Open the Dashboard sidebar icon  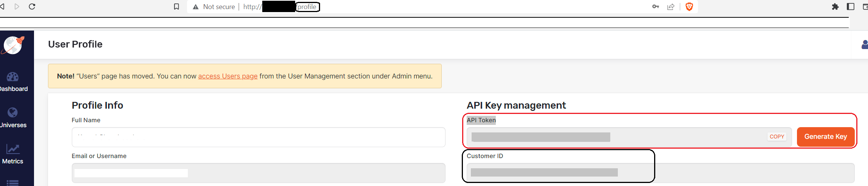point(12,77)
